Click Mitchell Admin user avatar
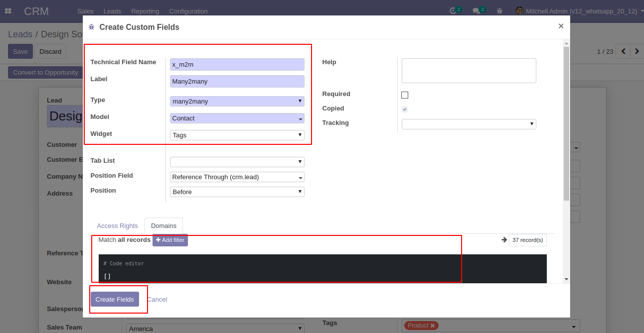Image resolution: width=644 pixels, height=333 pixels. tap(519, 11)
